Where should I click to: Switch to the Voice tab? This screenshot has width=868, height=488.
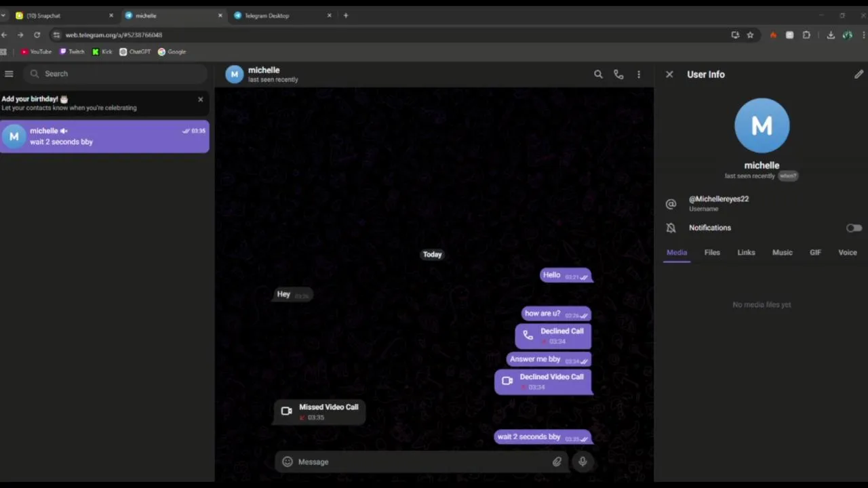pyautogui.click(x=848, y=252)
